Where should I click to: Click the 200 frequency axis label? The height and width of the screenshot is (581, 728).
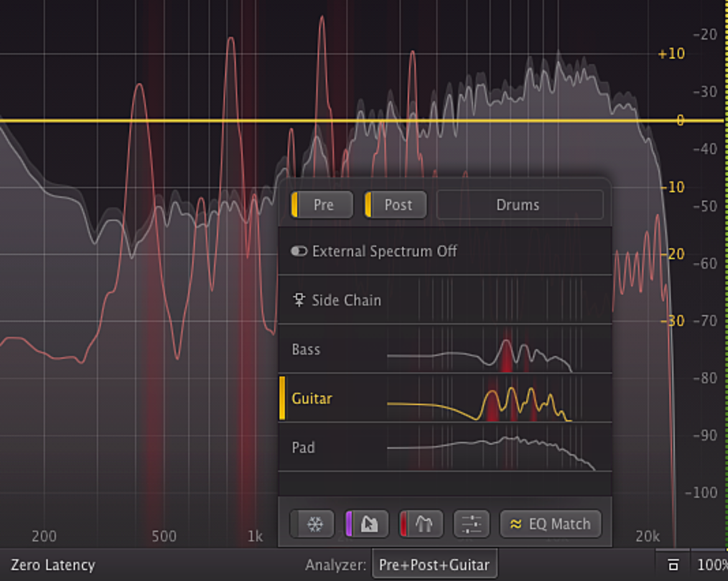click(x=44, y=536)
